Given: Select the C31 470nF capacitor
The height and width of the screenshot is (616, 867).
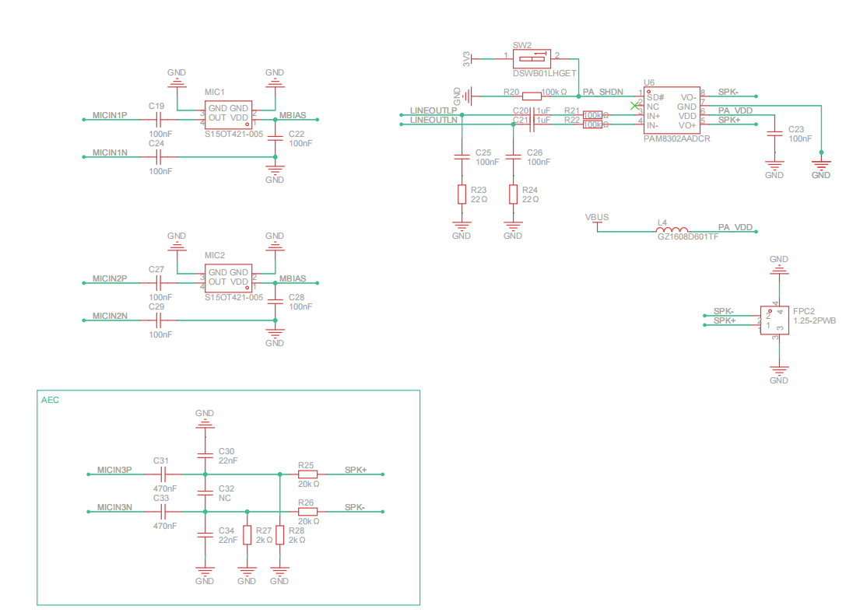Looking at the screenshot, I should pyautogui.click(x=164, y=473).
